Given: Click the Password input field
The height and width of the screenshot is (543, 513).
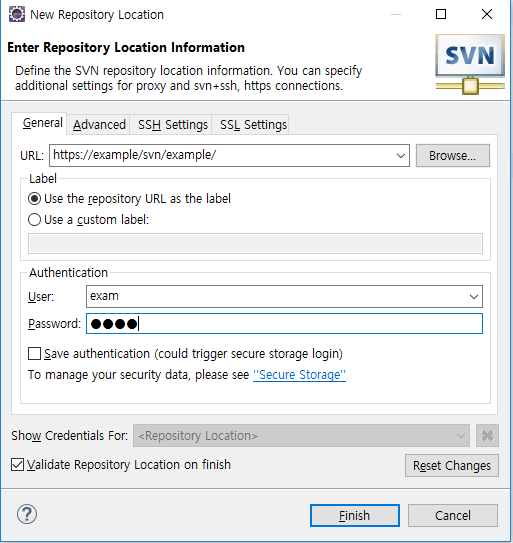Looking at the screenshot, I should tap(284, 324).
